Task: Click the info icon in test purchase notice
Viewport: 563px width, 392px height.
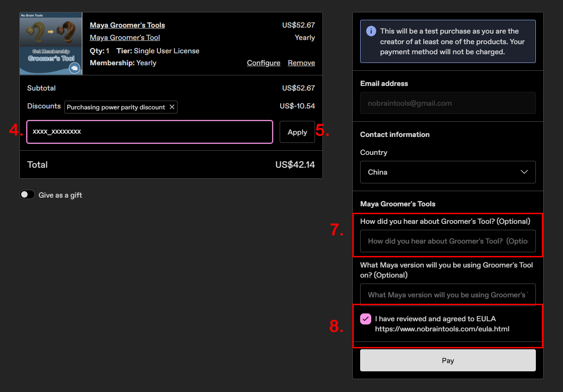Action: (371, 31)
